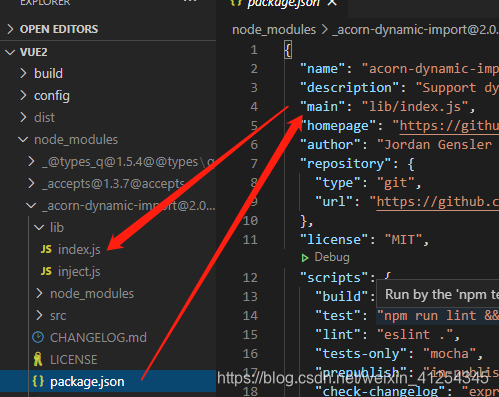The image size is (499, 397).
Task: Open the homepage GitHub URL link
Action: point(449,126)
